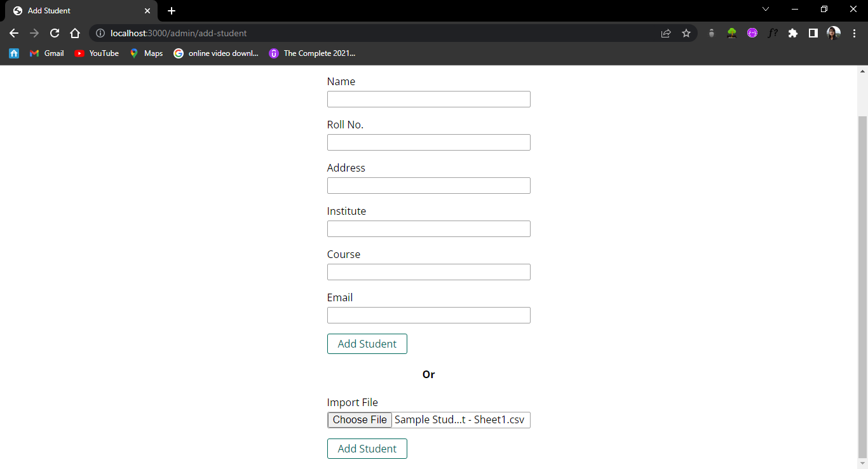View site information via the info icon
868x469 pixels.
(x=100, y=33)
